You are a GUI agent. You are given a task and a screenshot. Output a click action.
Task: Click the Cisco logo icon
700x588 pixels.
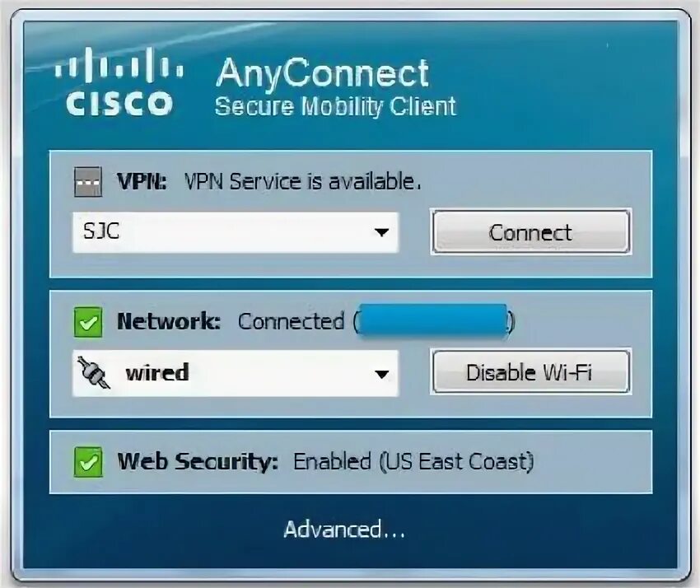(119, 82)
